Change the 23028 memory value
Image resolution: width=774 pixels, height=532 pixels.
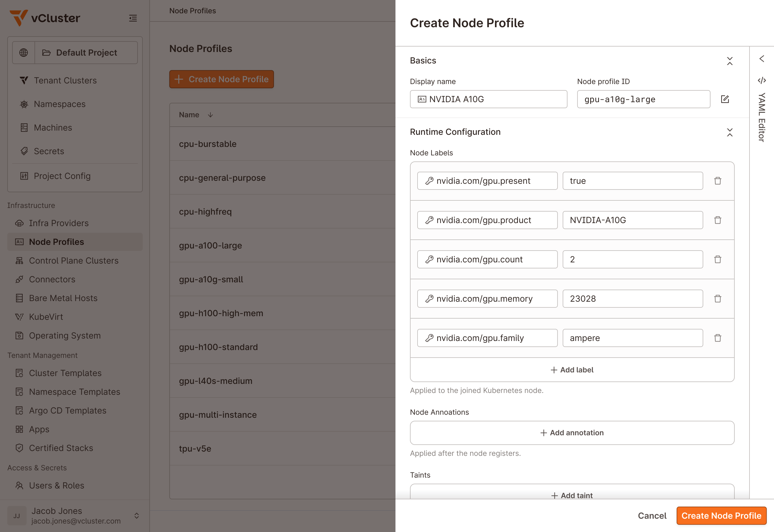coord(633,299)
